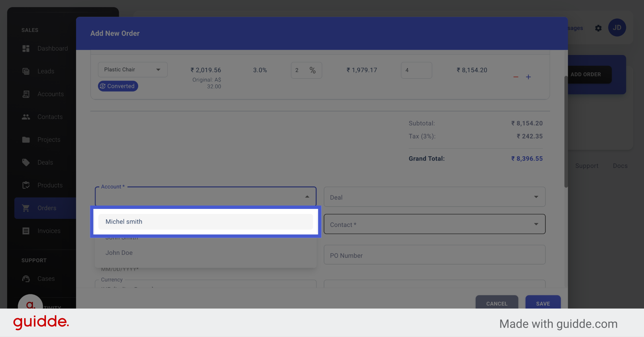The height and width of the screenshot is (337, 644).
Task: Select the Deals tag icon
Action: click(x=26, y=162)
